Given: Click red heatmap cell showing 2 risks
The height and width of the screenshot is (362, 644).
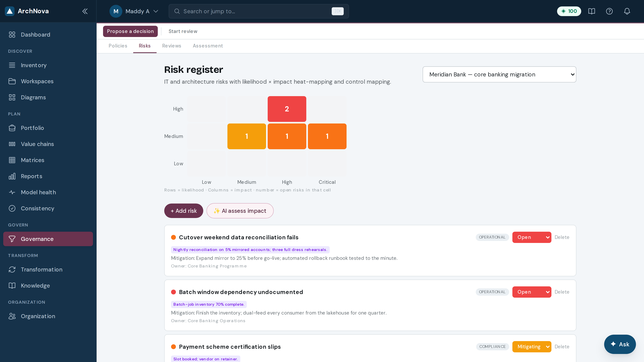Looking at the screenshot, I should coord(287,109).
